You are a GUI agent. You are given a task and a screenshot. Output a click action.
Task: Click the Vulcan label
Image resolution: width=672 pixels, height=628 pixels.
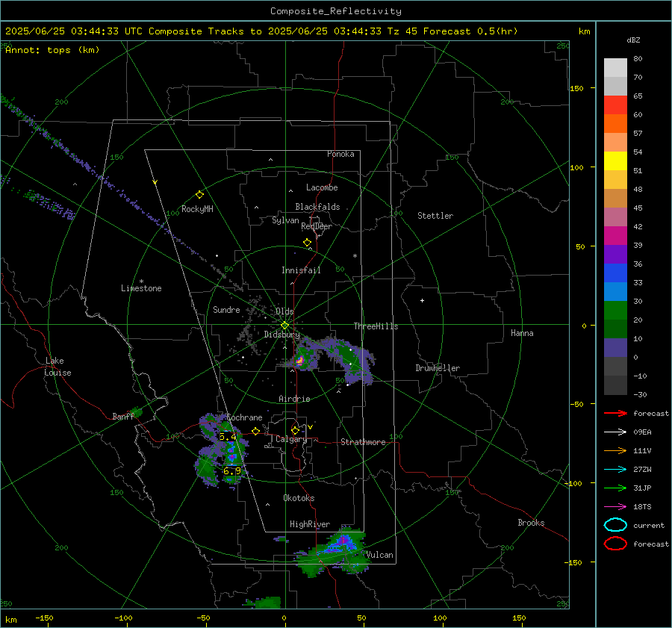[x=379, y=555]
